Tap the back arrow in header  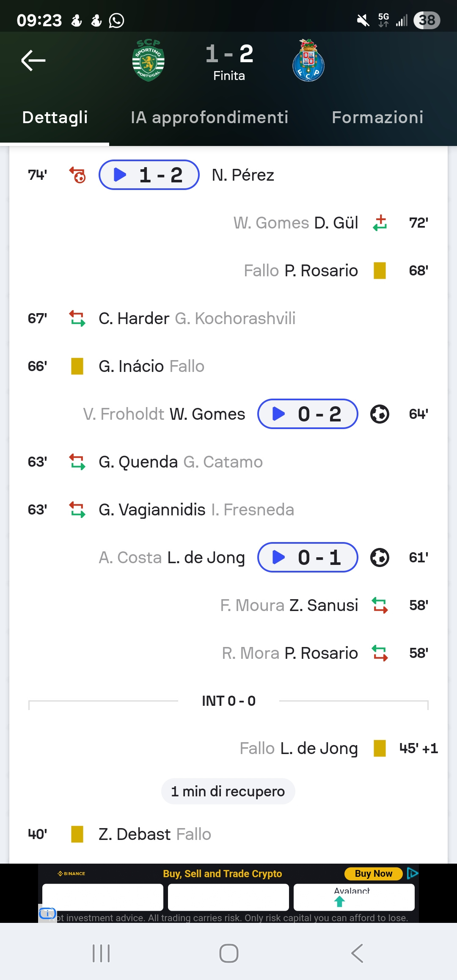[33, 61]
